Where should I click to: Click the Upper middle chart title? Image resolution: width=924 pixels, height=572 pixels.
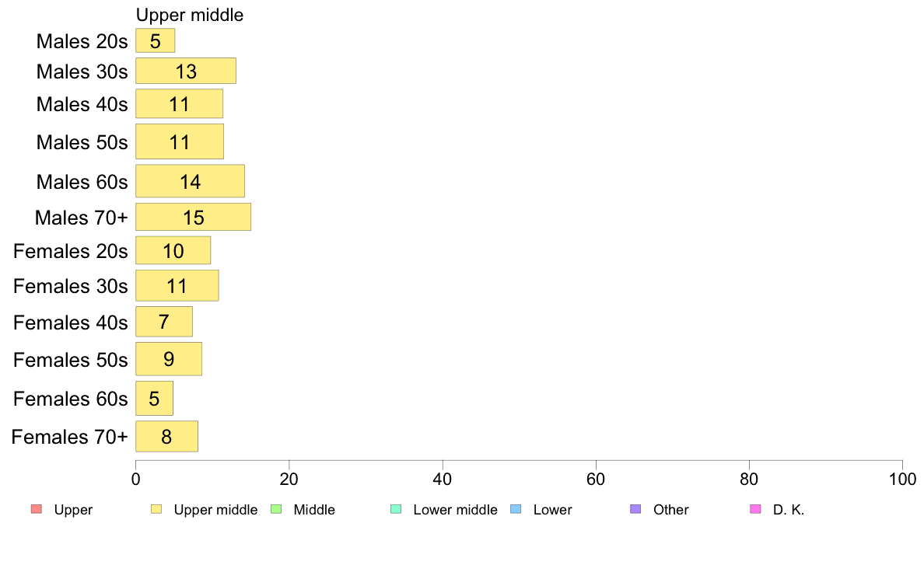[x=190, y=15]
